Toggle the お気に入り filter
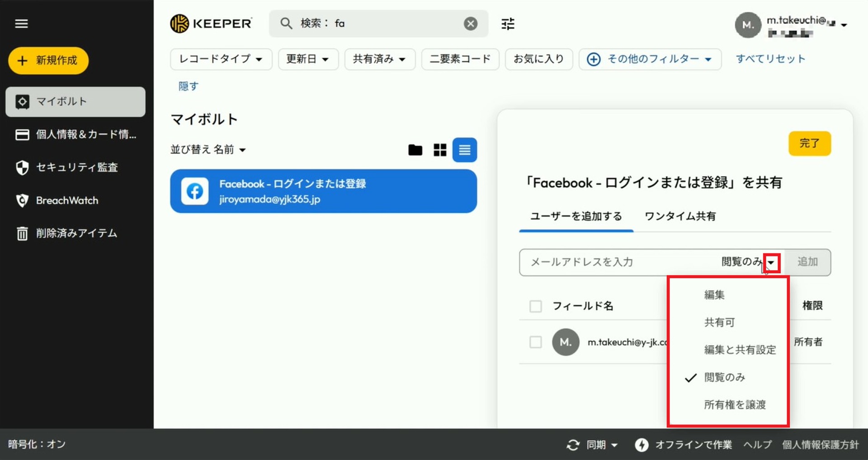 click(x=538, y=59)
